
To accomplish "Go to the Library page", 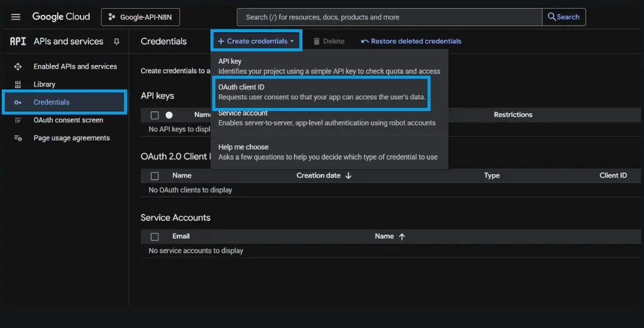I will (44, 85).
